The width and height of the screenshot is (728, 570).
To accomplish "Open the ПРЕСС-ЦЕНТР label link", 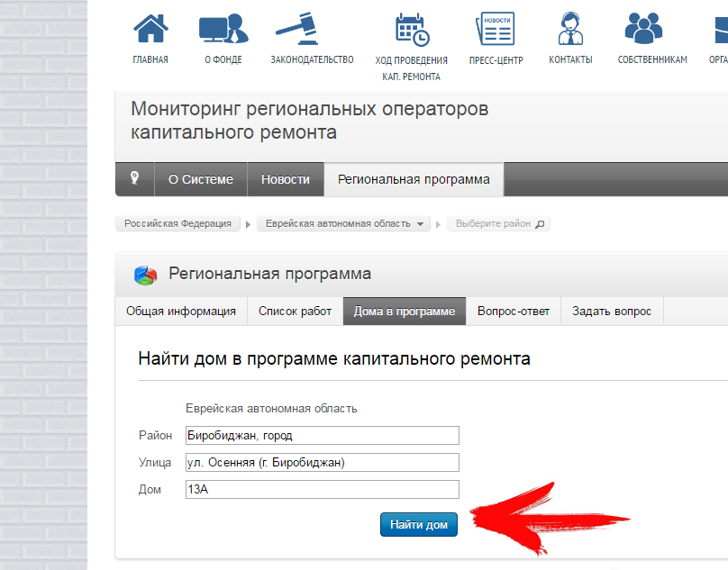I will 496,60.
